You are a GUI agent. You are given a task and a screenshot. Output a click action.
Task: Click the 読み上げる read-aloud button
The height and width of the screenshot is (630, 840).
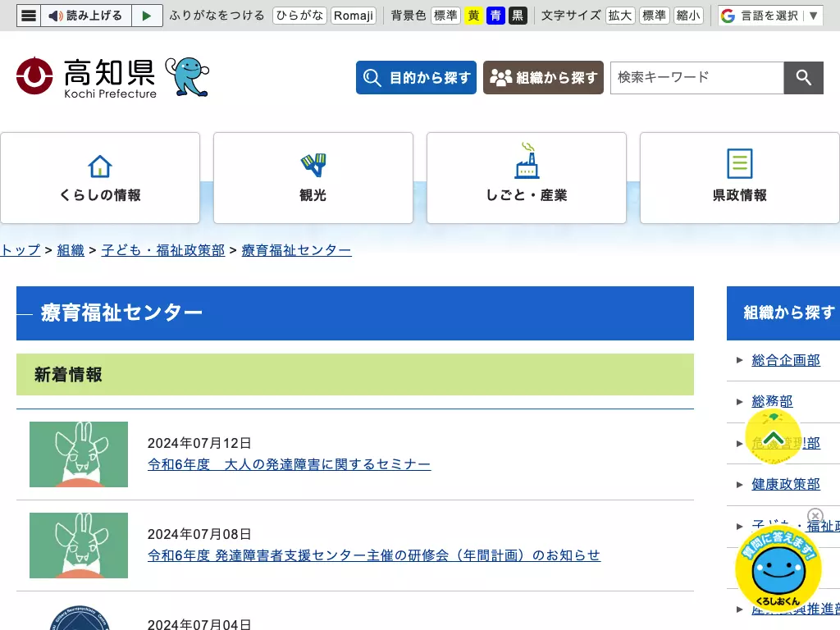coord(86,16)
